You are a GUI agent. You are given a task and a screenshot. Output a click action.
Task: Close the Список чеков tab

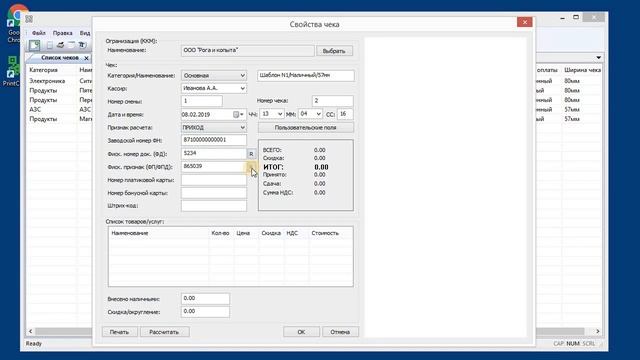(86, 58)
